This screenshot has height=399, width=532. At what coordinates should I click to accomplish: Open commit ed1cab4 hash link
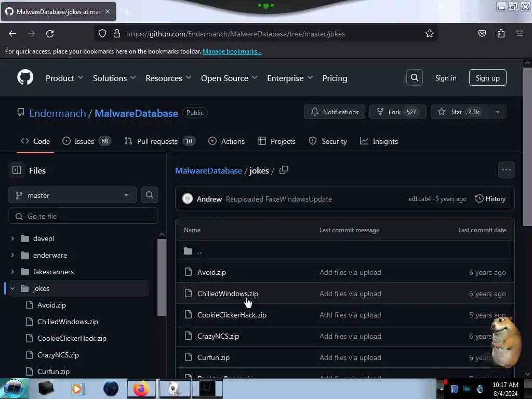coord(419,199)
